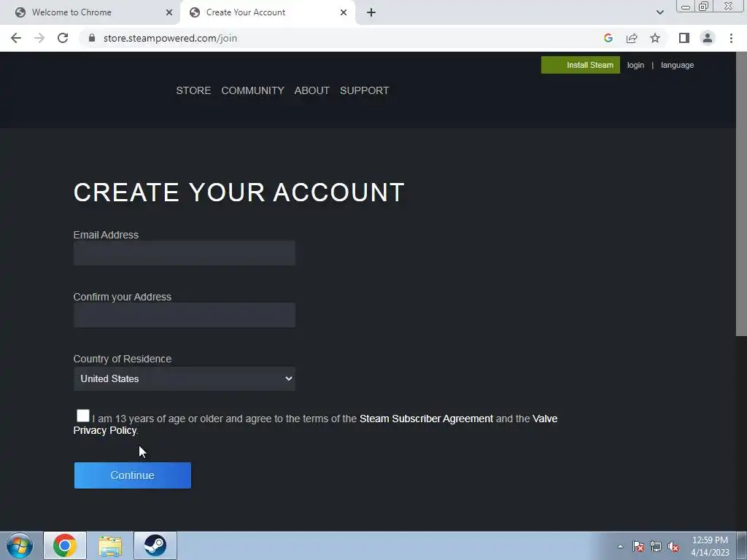747x560 pixels.
Task: Open language dropdown
Action: coord(677,65)
